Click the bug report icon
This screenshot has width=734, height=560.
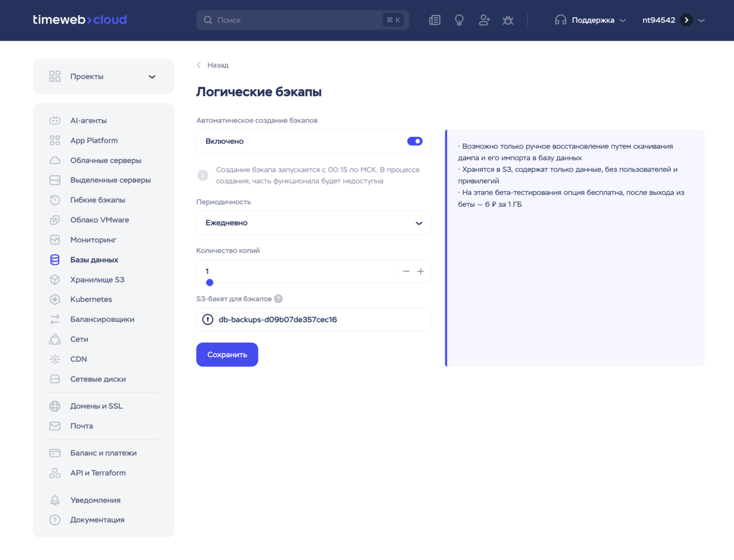(508, 20)
